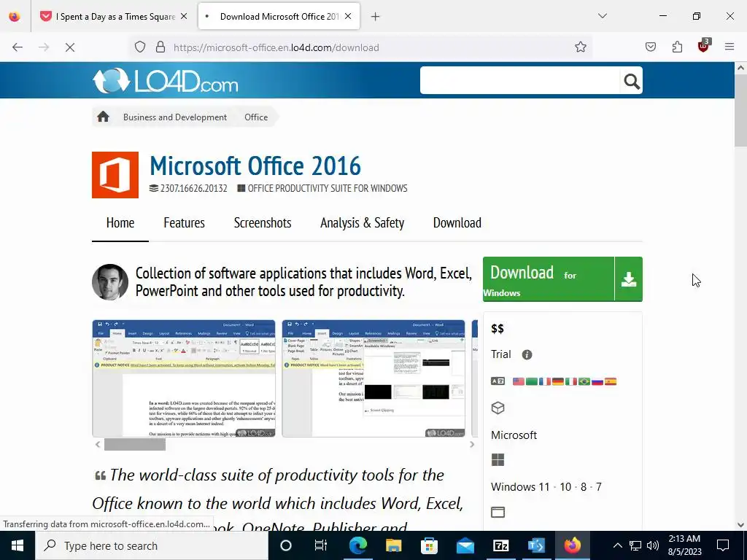The image size is (747, 560).
Task: Go to the LO4D home breadcrumb icon
Action: [x=104, y=117]
